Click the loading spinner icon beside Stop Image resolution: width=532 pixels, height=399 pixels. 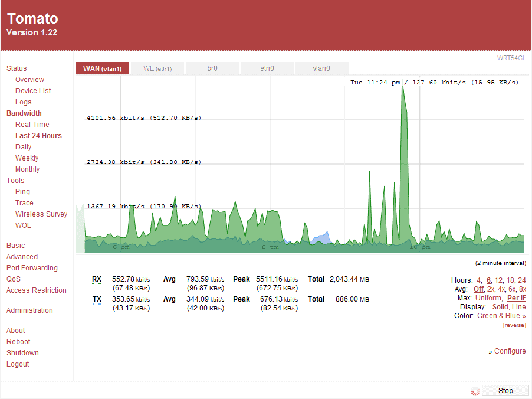pos(474,391)
